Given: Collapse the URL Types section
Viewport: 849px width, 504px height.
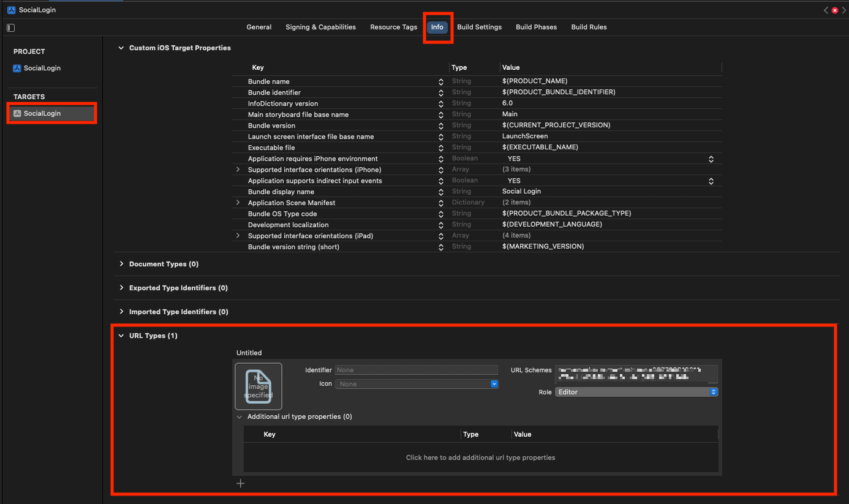Looking at the screenshot, I should point(121,336).
